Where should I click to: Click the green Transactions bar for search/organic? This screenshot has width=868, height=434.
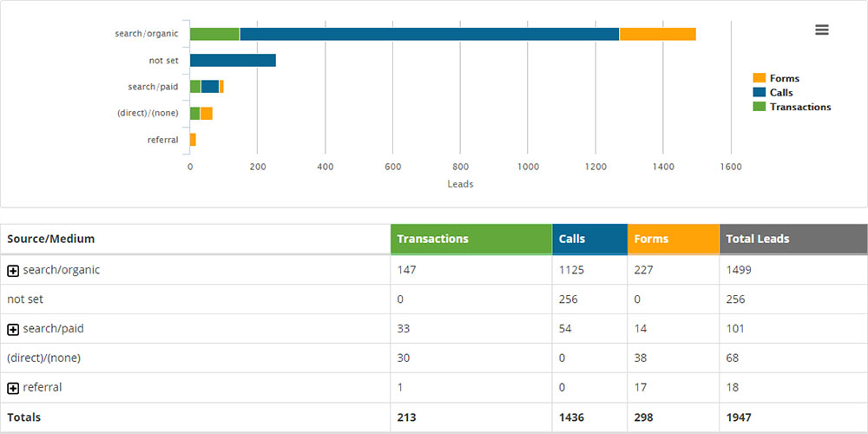coord(214,34)
